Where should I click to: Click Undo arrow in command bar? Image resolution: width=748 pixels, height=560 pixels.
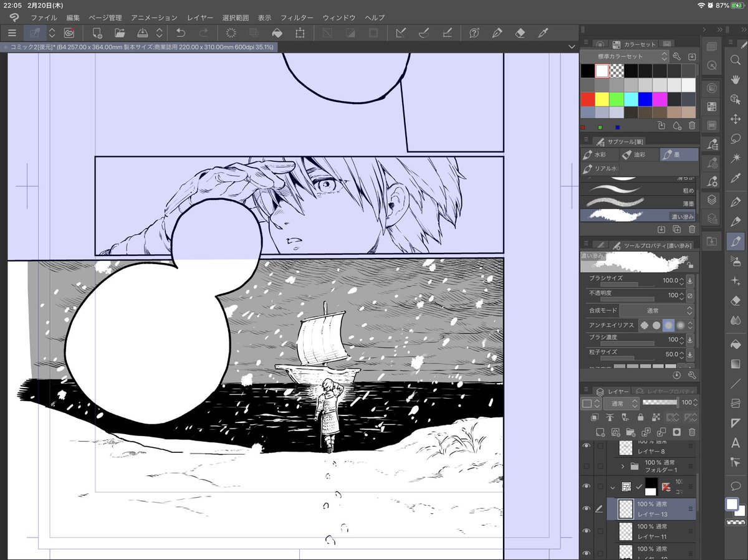(180, 33)
